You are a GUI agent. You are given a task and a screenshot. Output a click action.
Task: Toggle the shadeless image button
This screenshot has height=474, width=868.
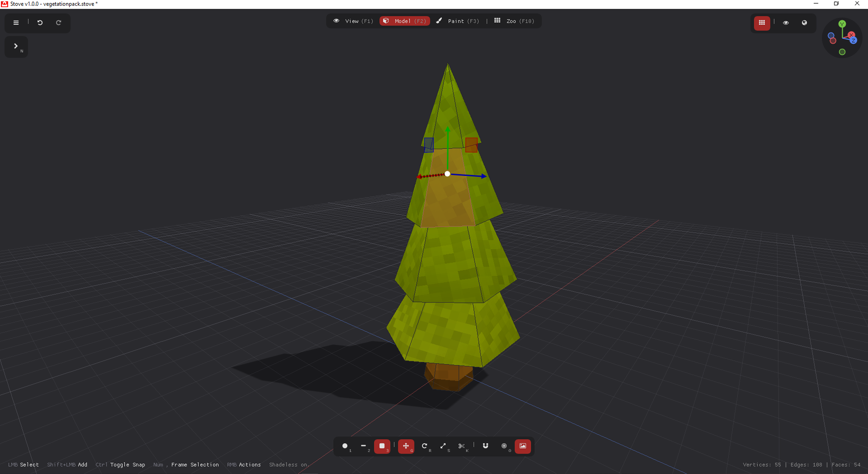pyautogui.click(x=523, y=446)
